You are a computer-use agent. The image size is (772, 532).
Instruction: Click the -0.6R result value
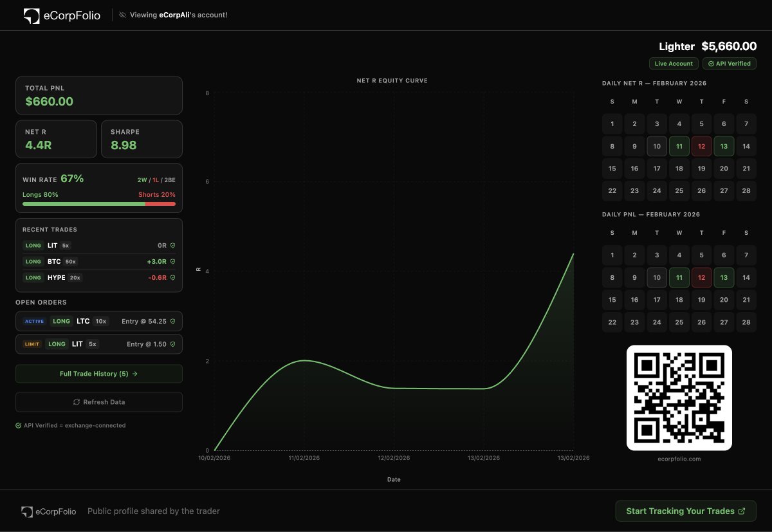[157, 278]
